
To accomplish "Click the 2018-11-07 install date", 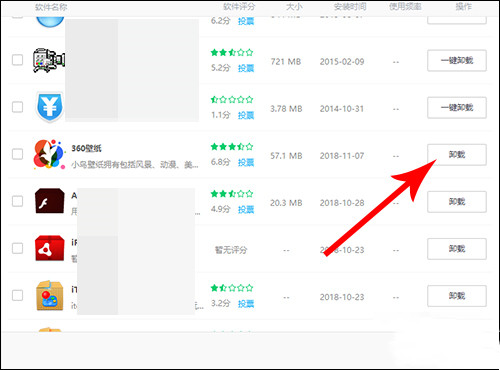I will (342, 156).
